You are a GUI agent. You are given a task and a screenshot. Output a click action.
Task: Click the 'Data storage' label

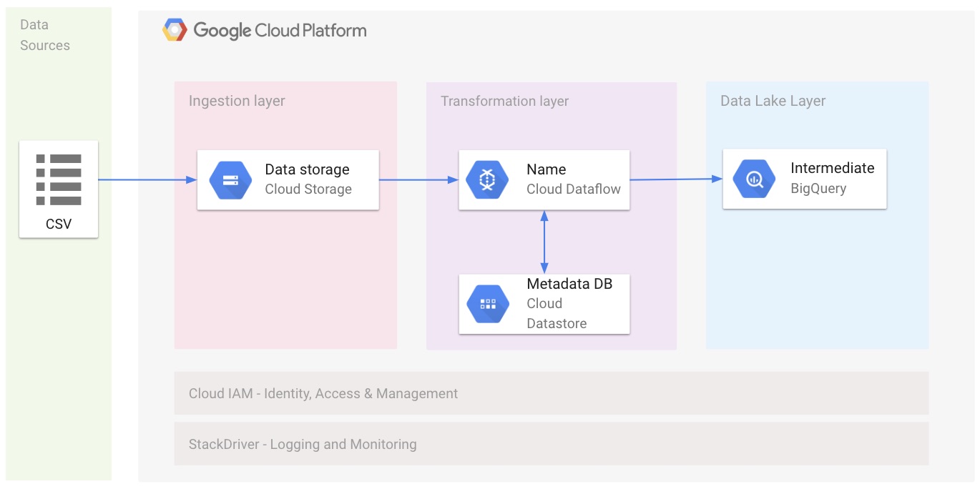coord(307,169)
